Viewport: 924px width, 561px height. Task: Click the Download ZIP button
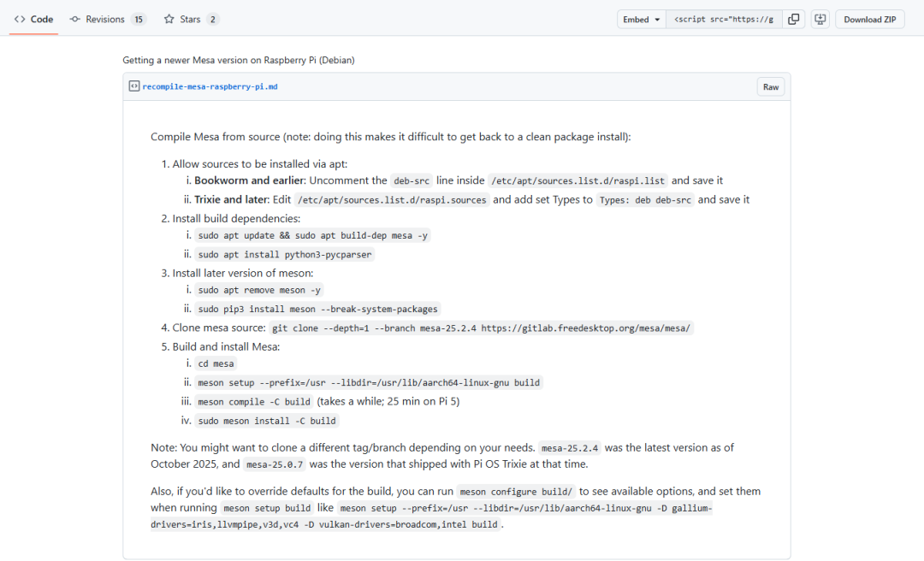tap(869, 19)
